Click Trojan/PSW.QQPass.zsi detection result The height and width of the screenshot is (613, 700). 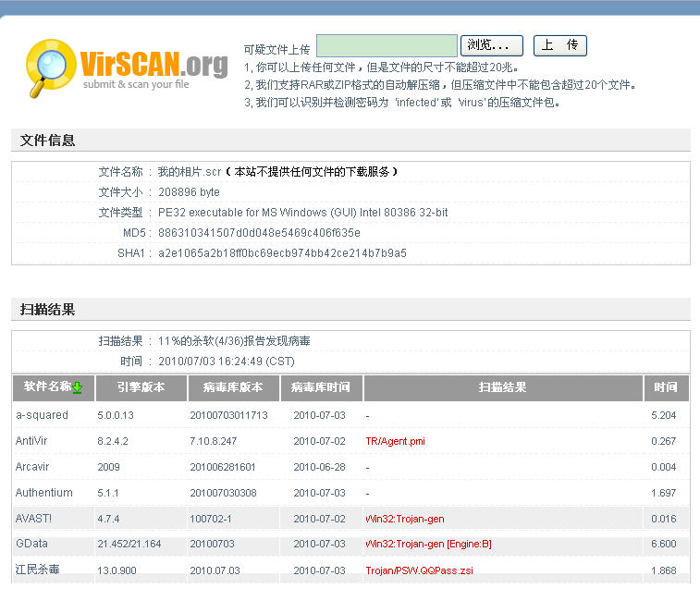[419, 570]
